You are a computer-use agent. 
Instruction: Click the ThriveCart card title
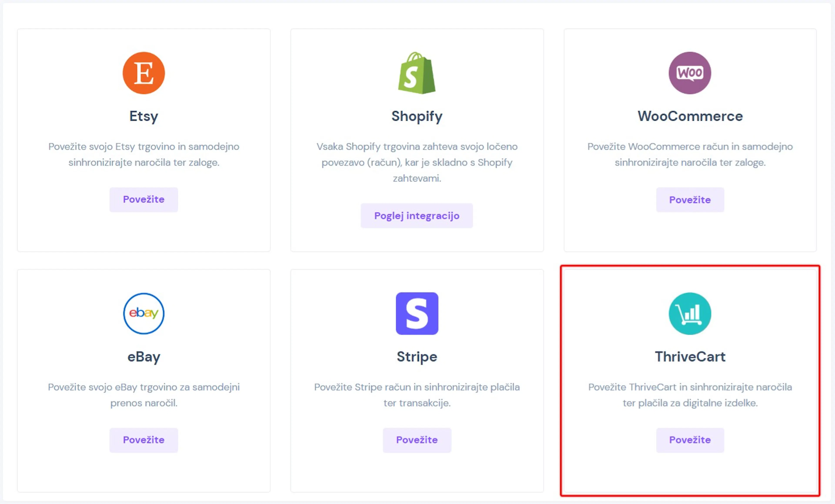click(690, 357)
